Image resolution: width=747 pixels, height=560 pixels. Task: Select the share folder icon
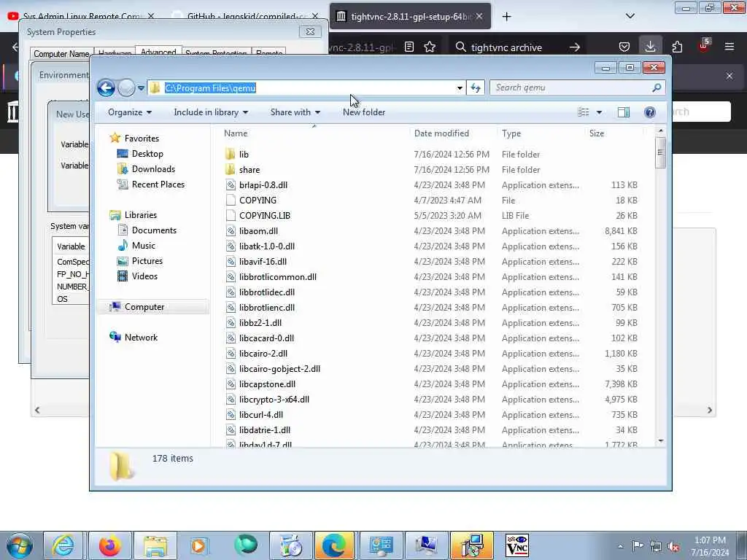pyautogui.click(x=231, y=169)
